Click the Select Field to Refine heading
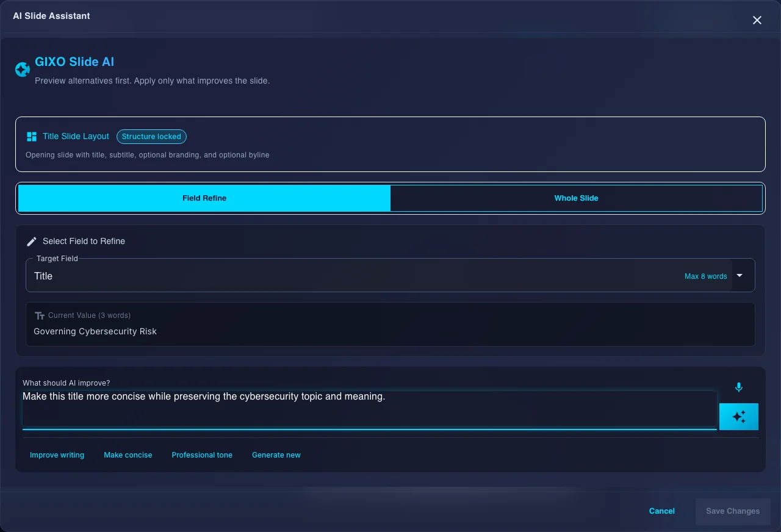The width and height of the screenshot is (781, 532). pyautogui.click(x=84, y=241)
